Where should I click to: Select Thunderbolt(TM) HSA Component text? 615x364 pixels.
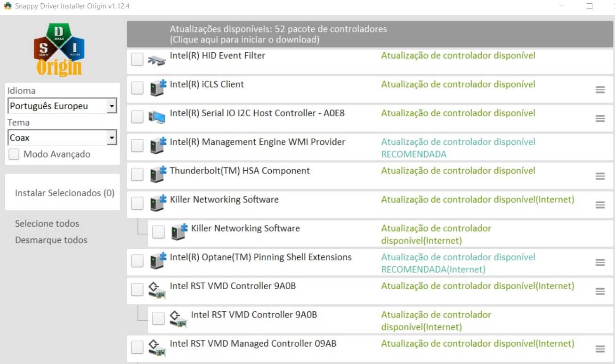pyautogui.click(x=240, y=171)
